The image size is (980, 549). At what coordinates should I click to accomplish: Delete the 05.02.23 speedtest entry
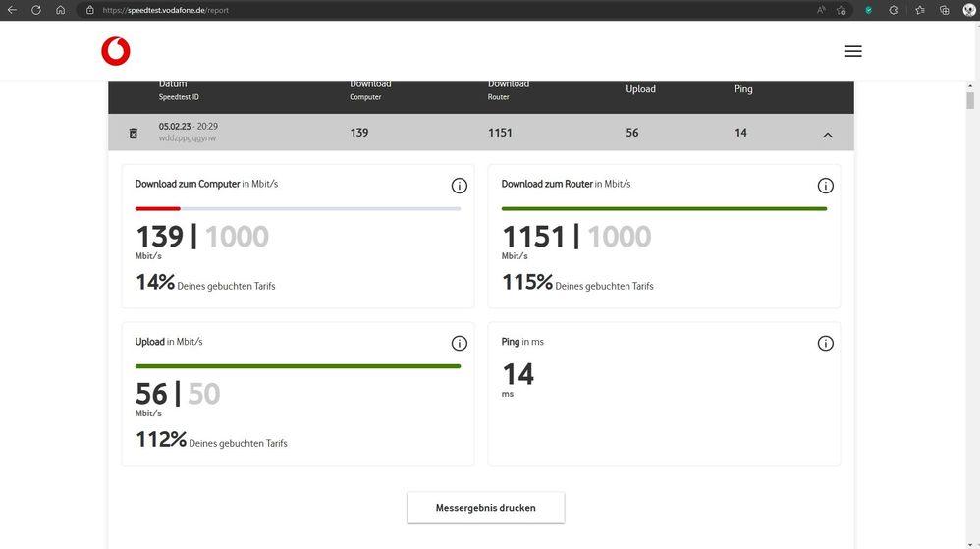(134, 134)
